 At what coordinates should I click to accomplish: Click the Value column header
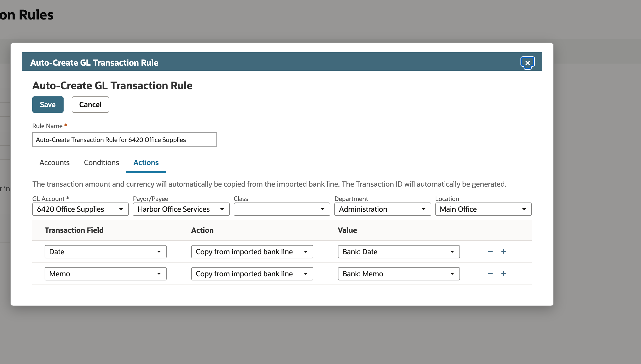[347, 230]
